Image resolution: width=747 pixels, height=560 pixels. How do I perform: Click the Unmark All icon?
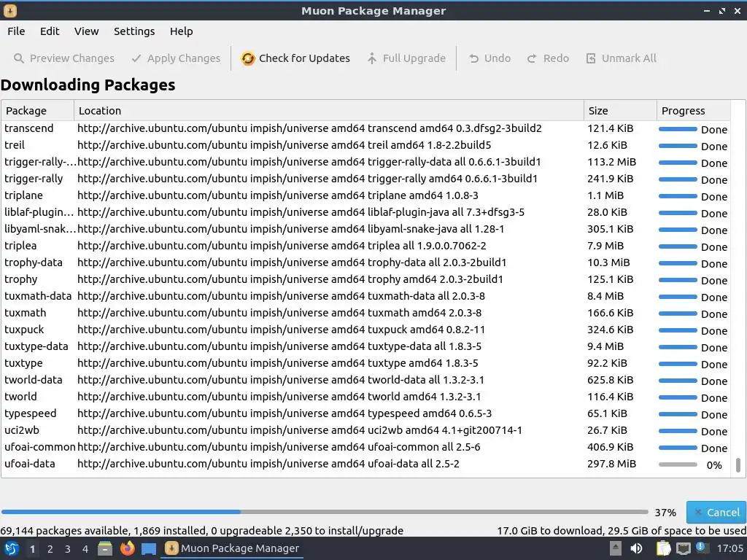coord(591,58)
